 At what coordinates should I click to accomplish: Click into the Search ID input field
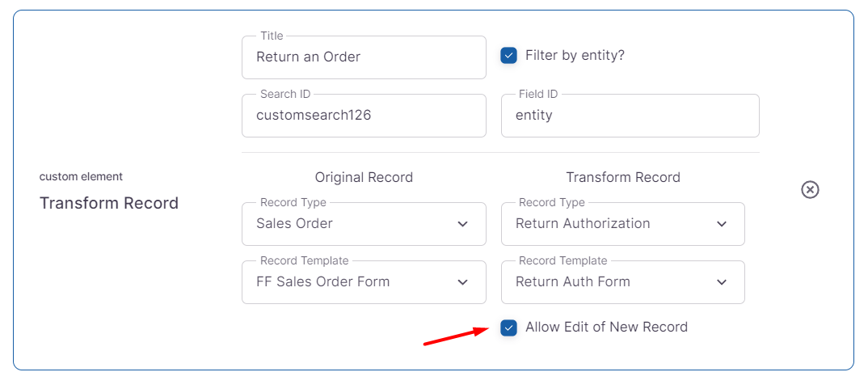tap(364, 116)
